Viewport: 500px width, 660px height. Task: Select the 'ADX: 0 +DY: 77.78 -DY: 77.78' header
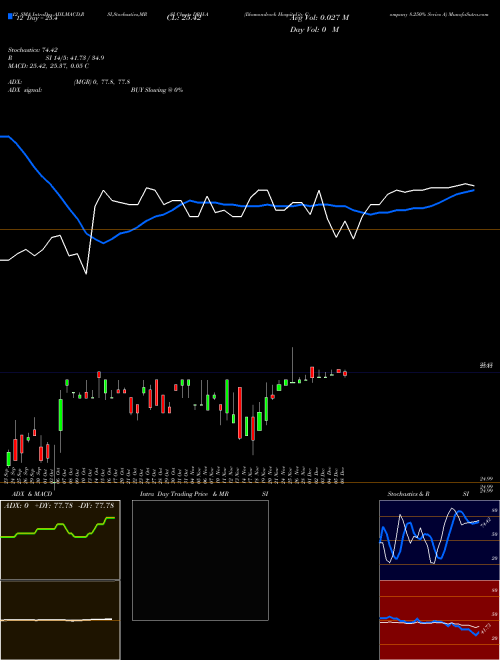[x=59, y=505]
